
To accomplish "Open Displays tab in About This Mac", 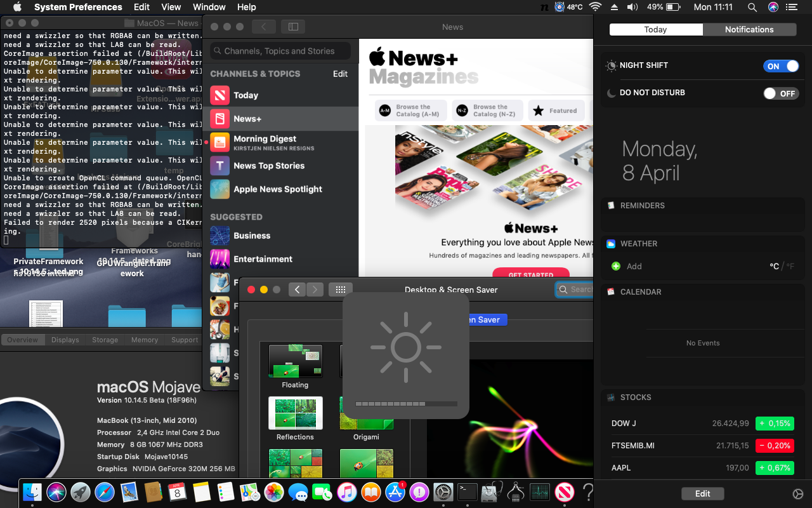I will point(65,340).
